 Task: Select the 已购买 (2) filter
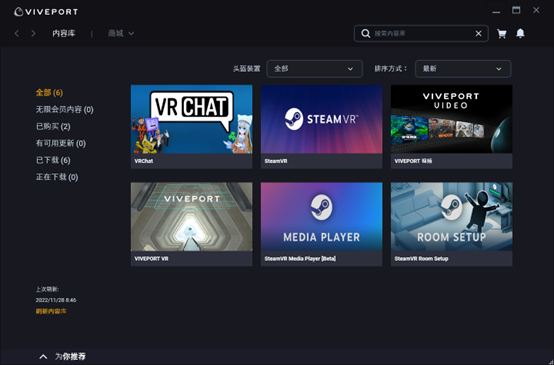pyautogui.click(x=53, y=126)
